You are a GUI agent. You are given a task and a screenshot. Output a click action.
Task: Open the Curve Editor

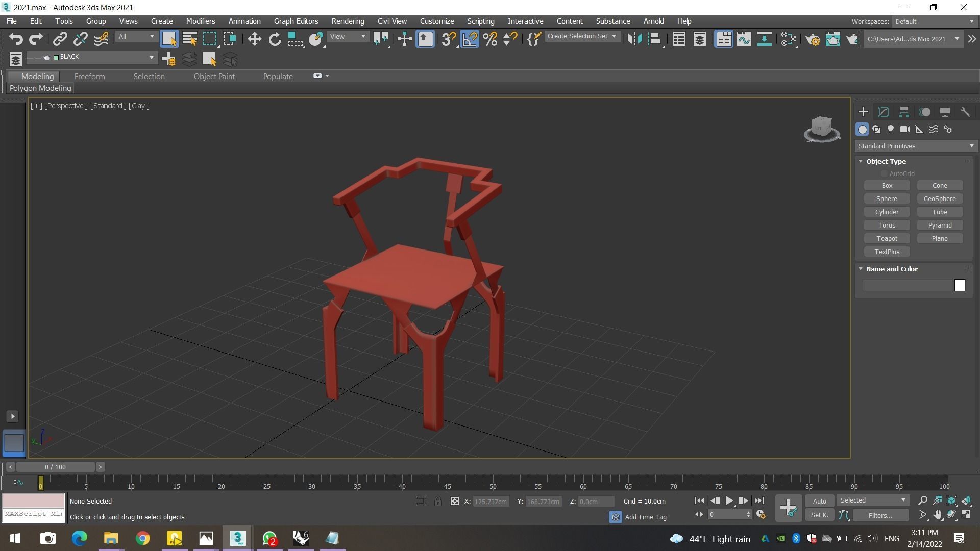[x=744, y=39]
